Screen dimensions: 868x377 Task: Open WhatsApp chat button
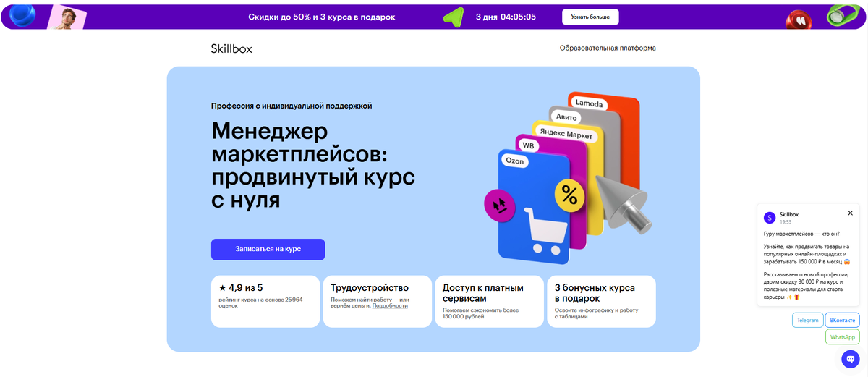click(843, 337)
